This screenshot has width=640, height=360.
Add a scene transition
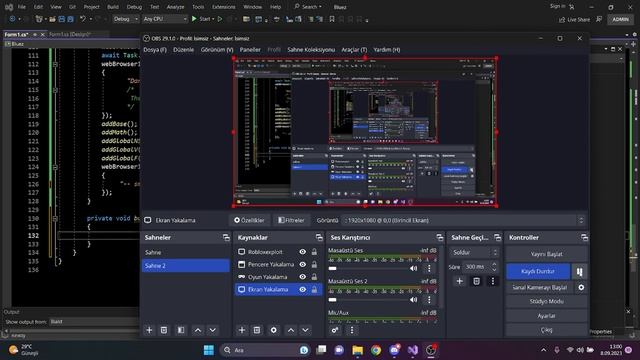pos(460,281)
